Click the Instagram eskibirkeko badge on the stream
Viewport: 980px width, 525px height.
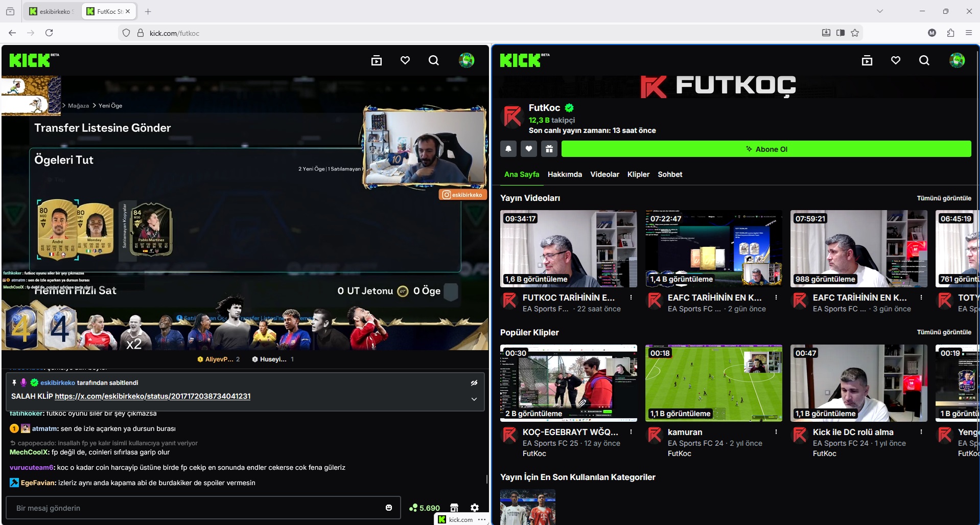(462, 195)
